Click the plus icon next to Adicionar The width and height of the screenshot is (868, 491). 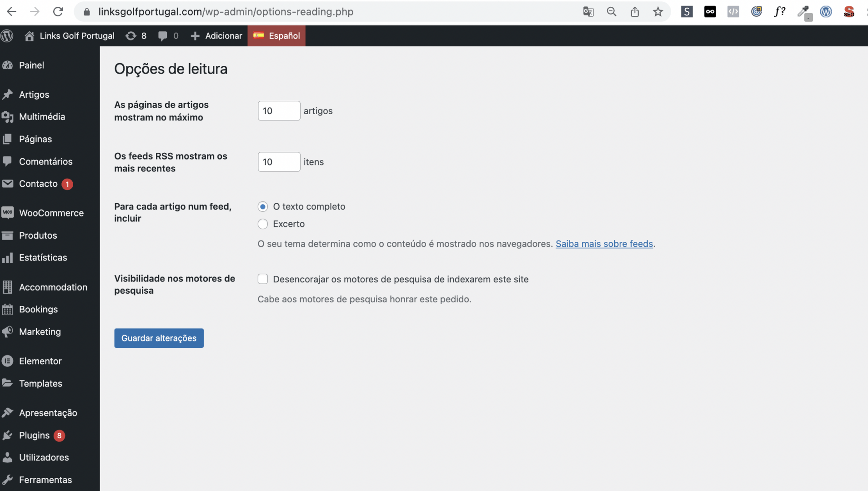pos(195,36)
